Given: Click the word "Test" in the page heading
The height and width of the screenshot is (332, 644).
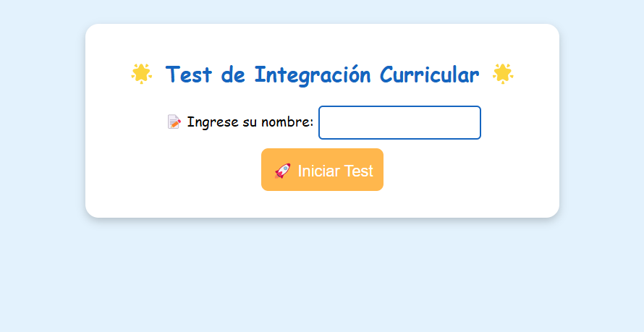Looking at the screenshot, I should coord(188,74).
